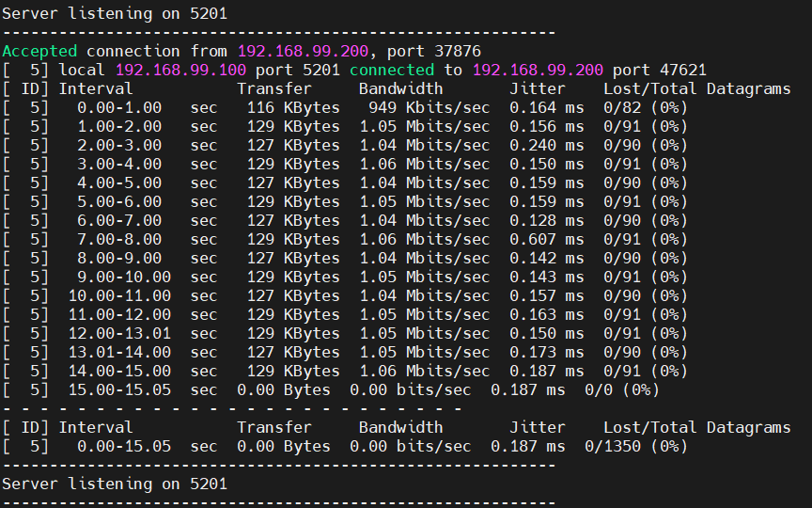812x508 pixels.
Task: Click the 0.240 ms jitter value
Action: tap(546, 145)
